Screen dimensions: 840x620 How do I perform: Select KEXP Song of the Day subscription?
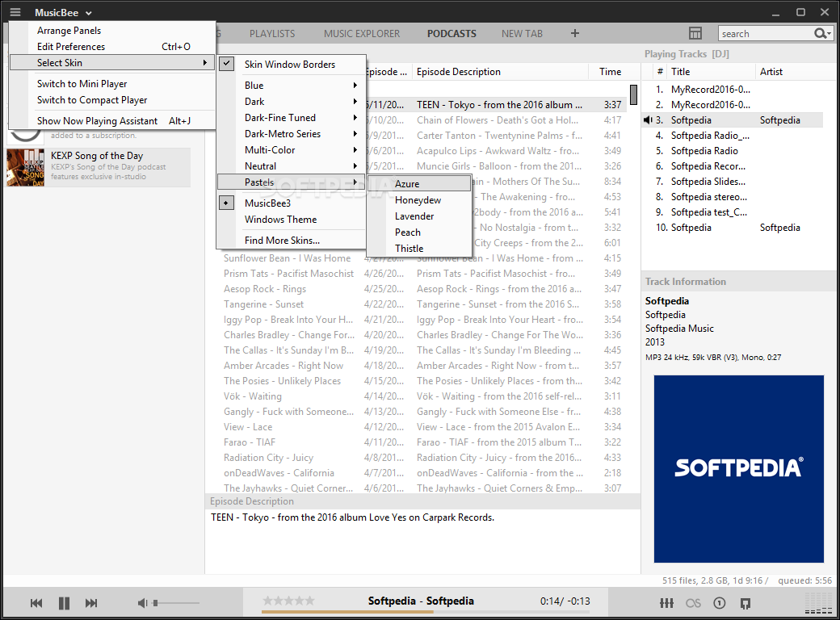point(99,168)
